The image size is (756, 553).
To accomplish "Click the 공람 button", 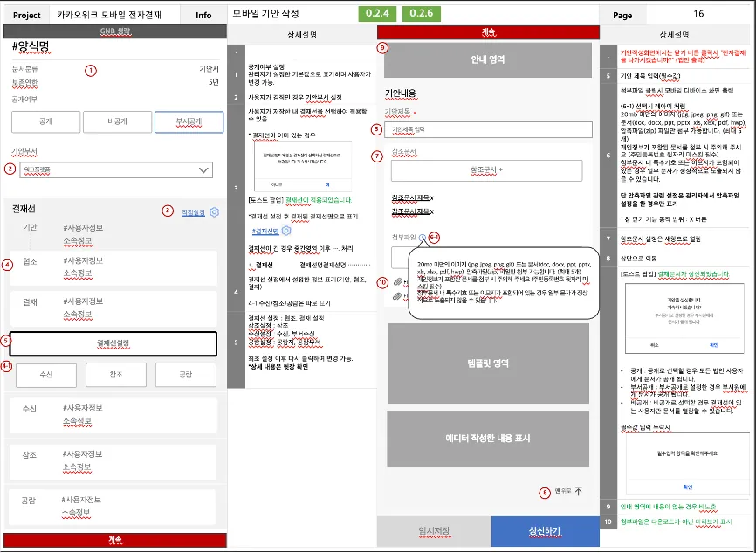I will click(x=186, y=375).
